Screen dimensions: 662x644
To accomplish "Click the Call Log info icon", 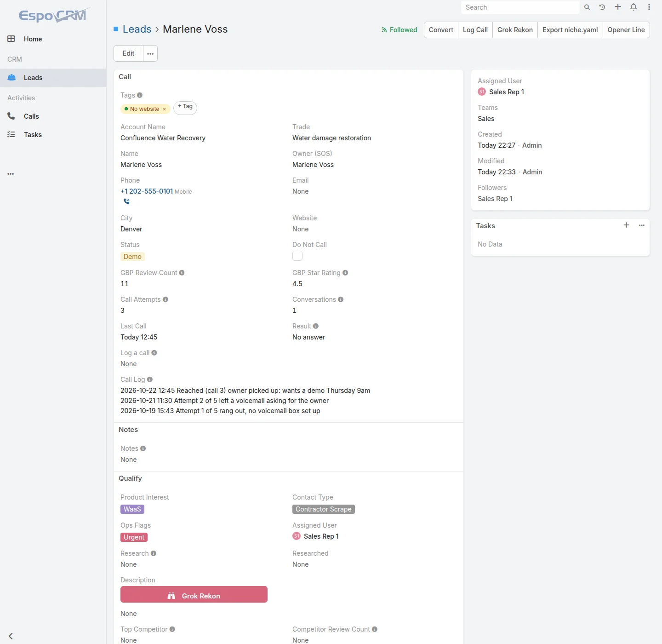I will tap(150, 379).
